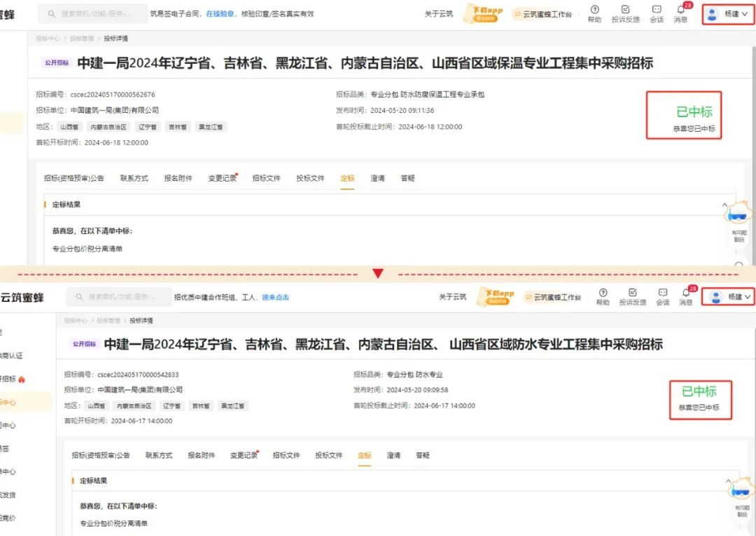Select 定标 tab on the 防水 tender page
The image size is (756, 536).
click(x=365, y=455)
